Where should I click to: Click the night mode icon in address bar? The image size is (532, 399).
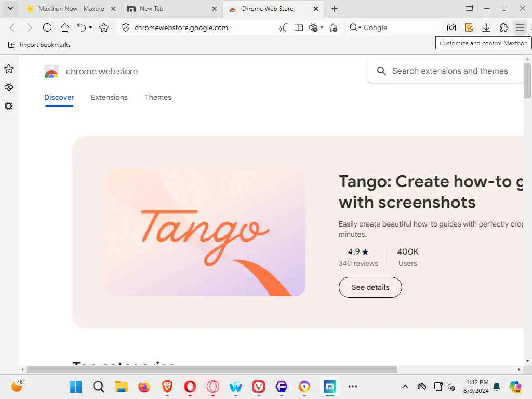313,28
